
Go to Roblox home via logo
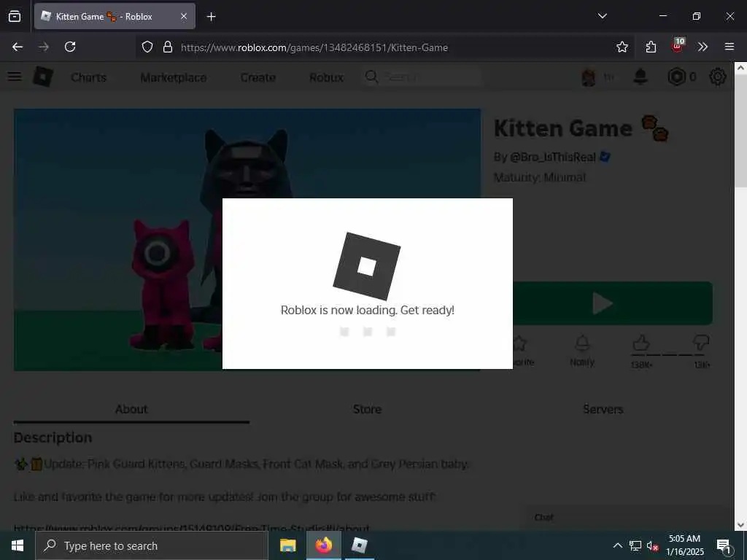point(43,77)
